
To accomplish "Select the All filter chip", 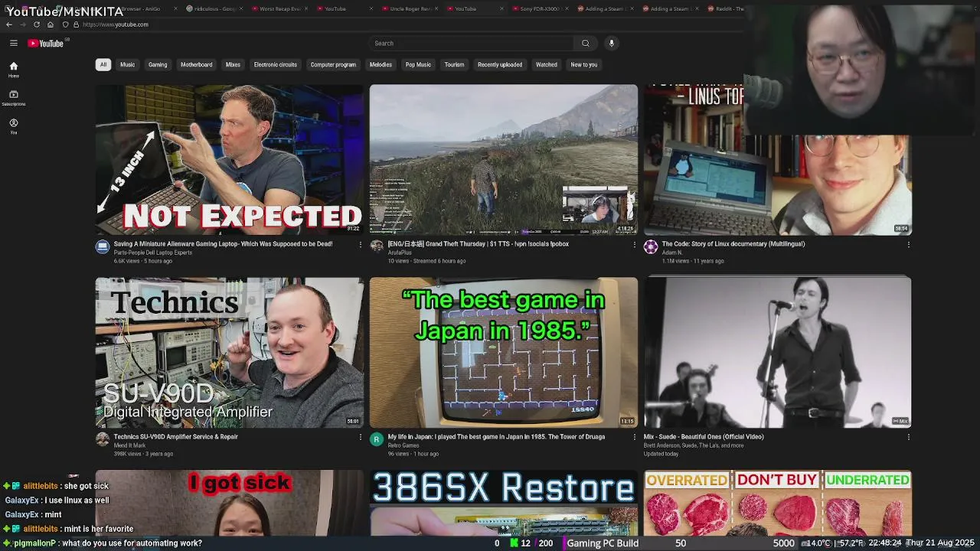I will tap(103, 64).
